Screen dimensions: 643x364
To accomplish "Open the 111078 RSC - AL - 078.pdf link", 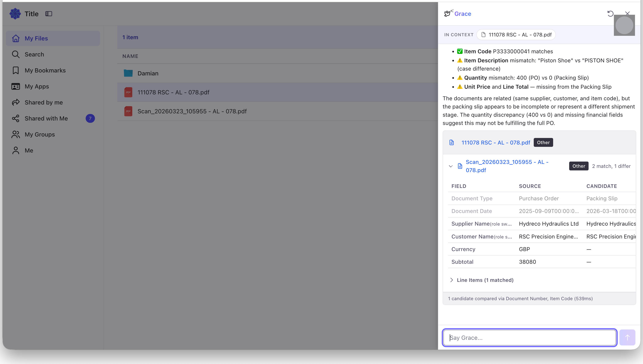I will click(x=496, y=142).
